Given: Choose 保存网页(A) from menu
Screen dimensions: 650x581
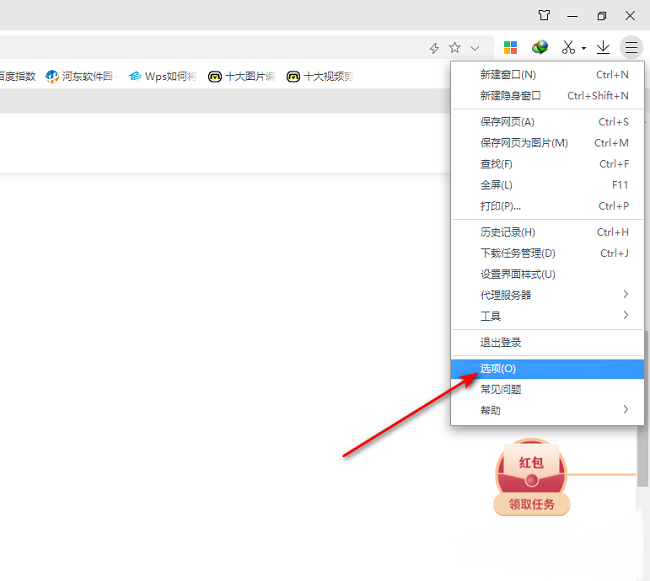Looking at the screenshot, I should (x=547, y=122).
